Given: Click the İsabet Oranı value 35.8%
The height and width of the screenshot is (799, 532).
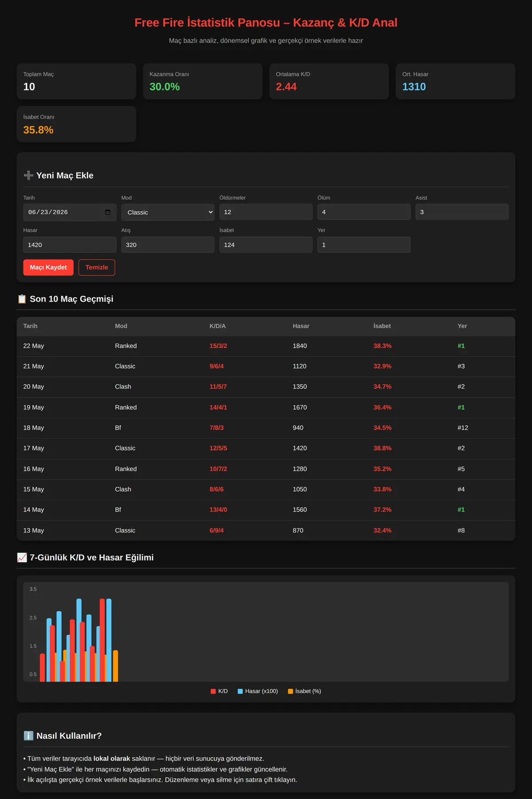Looking at the screenshot, I should click(39, 130).
